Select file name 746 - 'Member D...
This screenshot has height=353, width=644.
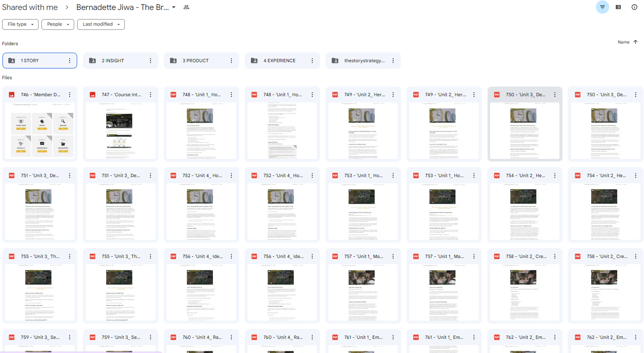[x=41, y=95]
